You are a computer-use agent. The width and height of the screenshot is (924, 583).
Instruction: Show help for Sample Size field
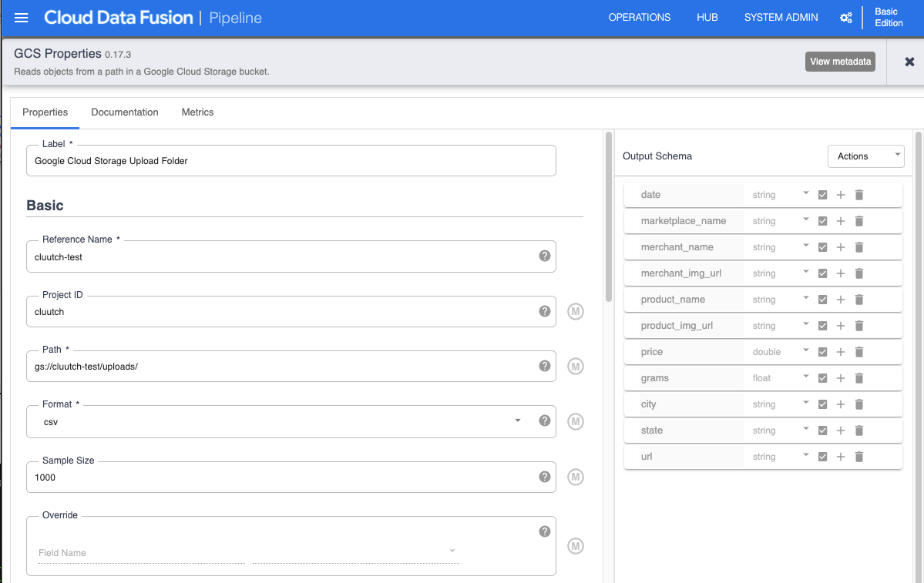point(545,477)
